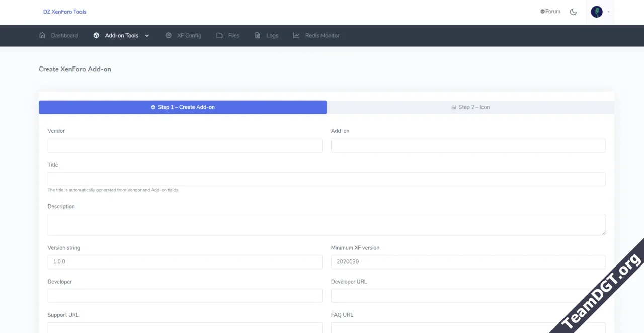Click the Minimum XF version field
This screenshot has height=333, width=644.
click(x=468, y=262)
